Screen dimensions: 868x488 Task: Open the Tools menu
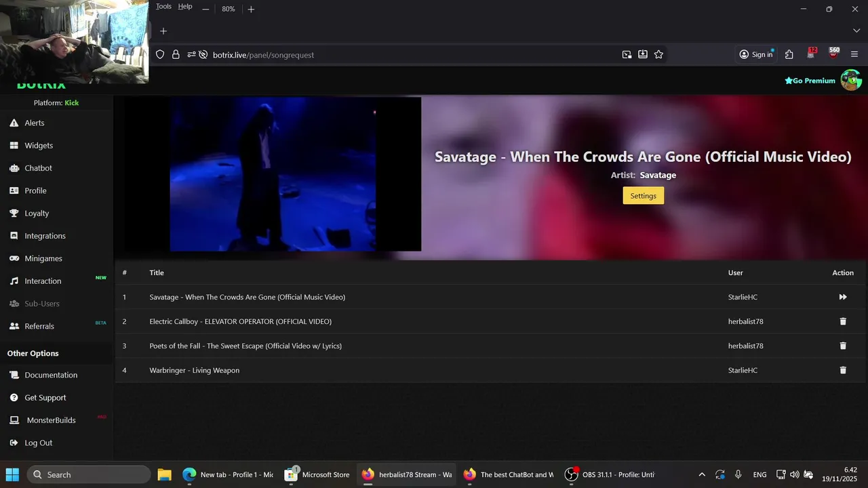(x=163, y=6)
